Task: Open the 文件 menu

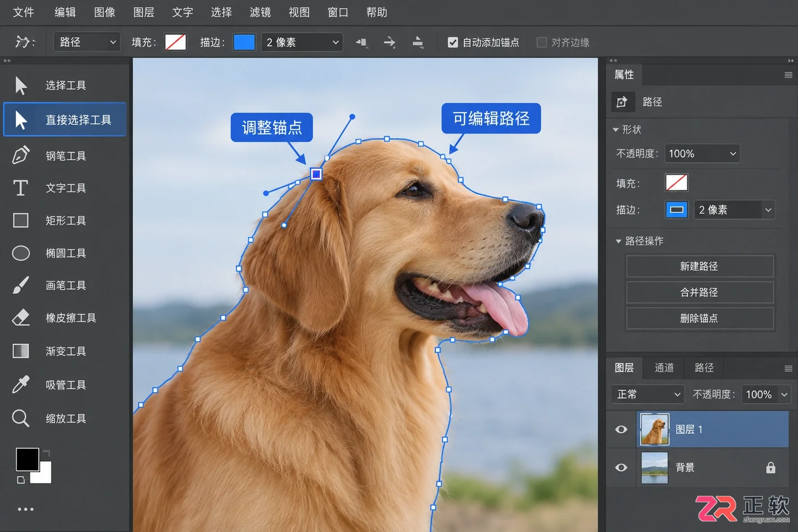Action: [x=23, y=12]
